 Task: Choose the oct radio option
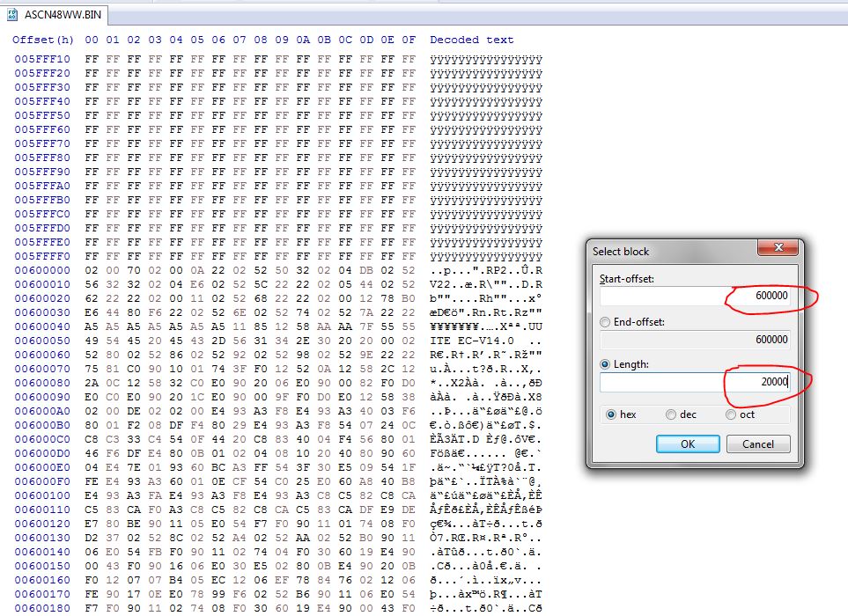click(x=731, y=414)
